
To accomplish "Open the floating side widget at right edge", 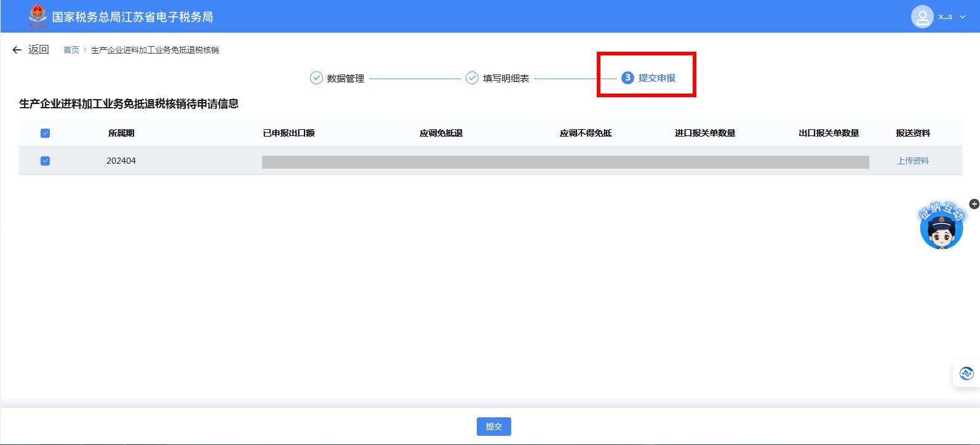I will (x=966, y=373).
